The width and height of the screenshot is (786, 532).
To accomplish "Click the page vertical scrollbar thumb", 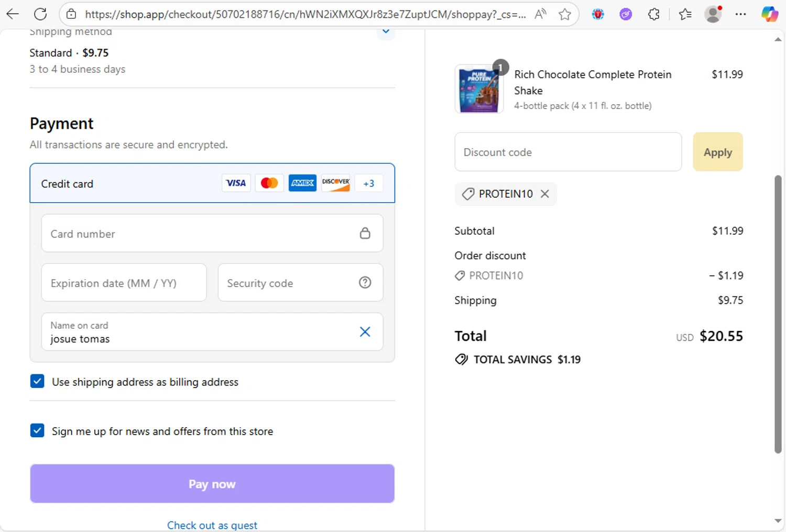I will tap(778, 314).
